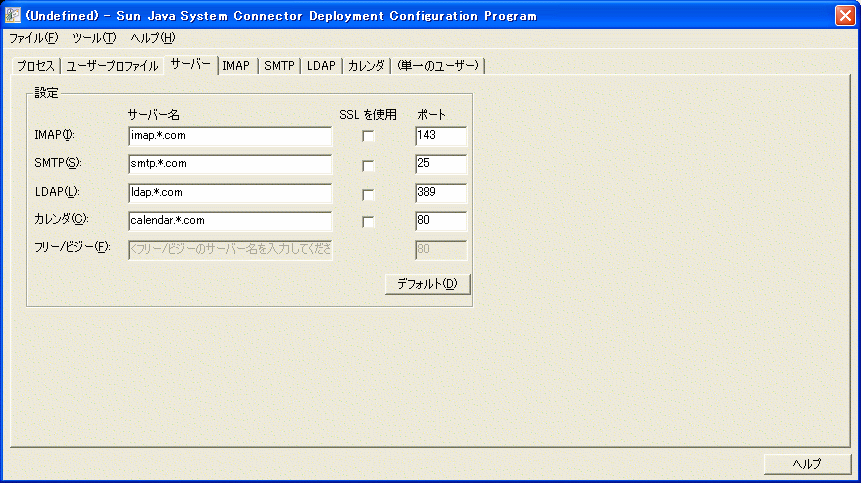
Task: Open the ヘルプ(H) menu
Action: pos(153,38)
